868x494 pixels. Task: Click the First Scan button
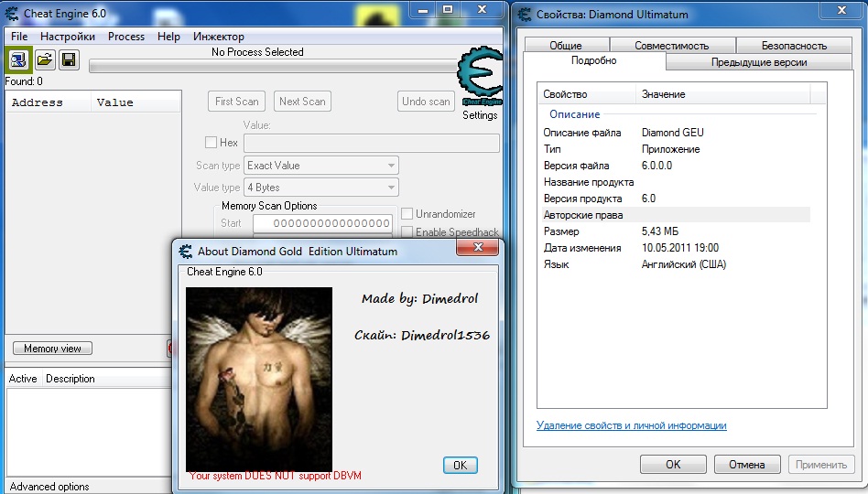(x=237, y=102)
